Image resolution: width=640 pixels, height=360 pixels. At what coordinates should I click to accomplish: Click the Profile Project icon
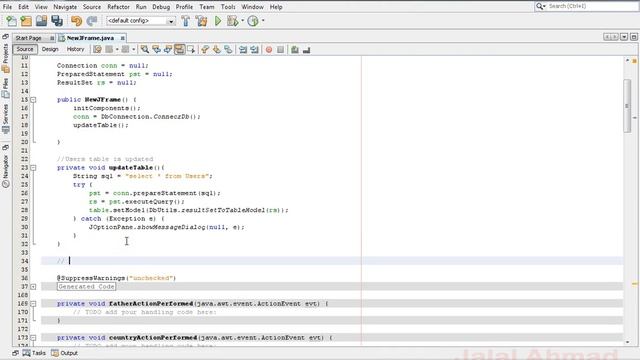point(253,21)
